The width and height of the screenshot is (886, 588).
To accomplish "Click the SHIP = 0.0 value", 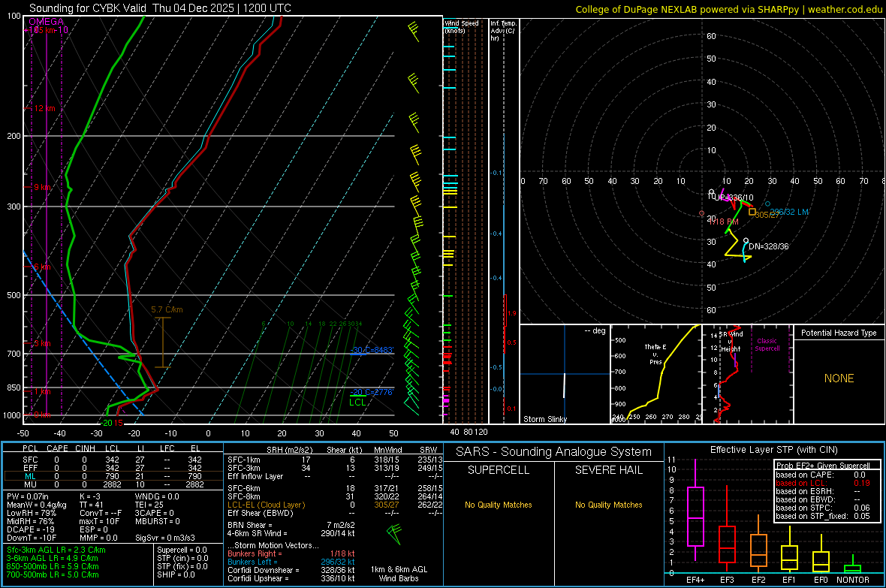I will 176,574.
